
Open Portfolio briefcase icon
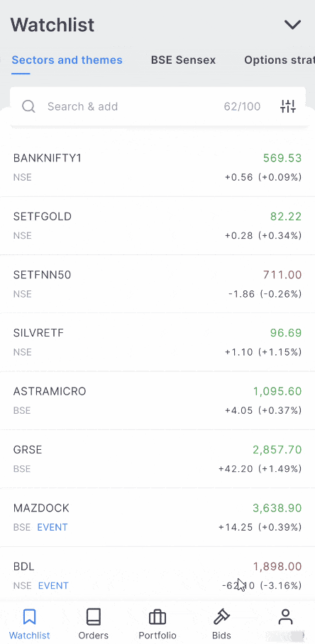(x=157, y=617)
